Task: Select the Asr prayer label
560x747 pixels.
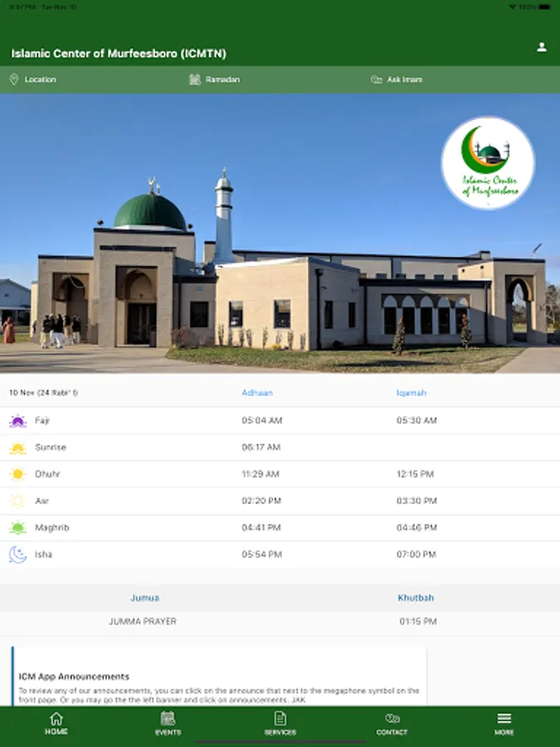Action: tap(42, 500)
